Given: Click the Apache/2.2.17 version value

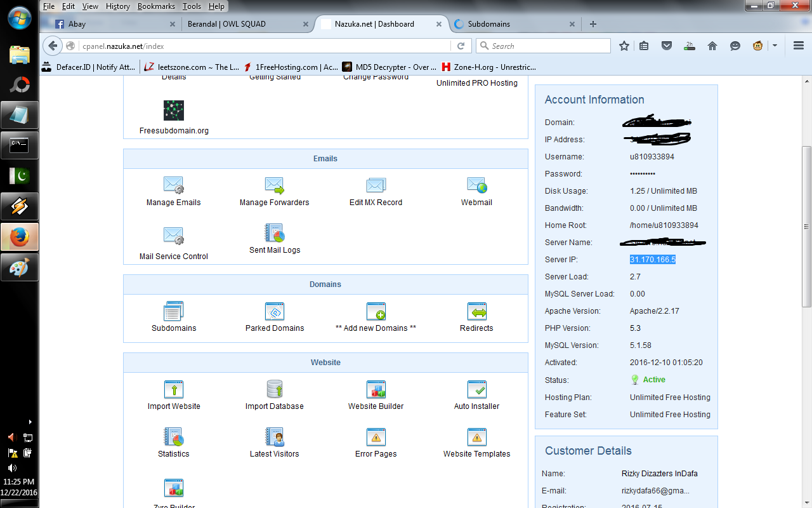Looking at the screenshot, I should [x=655, y=311].
